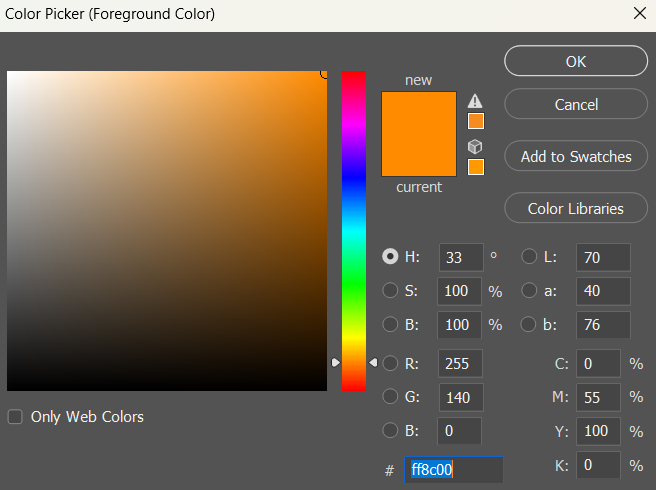Screen dimensions: 656x490
Task: Select the G green radio button
Action: pyautogui.click(x=390, y=397)
